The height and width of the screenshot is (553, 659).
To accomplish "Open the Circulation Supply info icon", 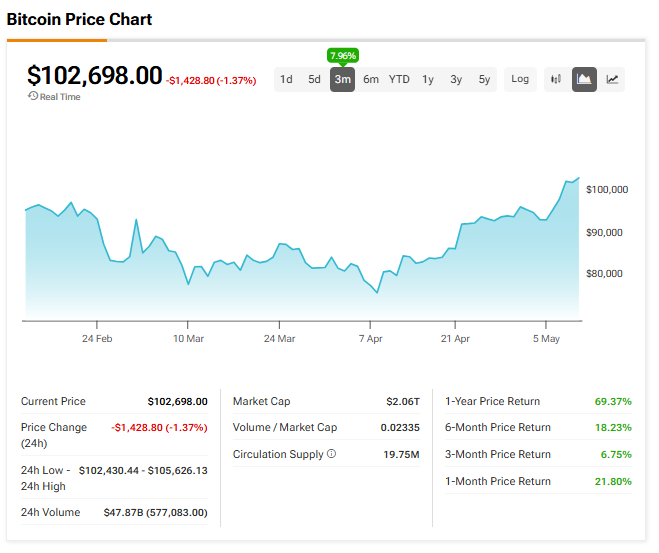I will pyautogui.click(x=332, y=454).
